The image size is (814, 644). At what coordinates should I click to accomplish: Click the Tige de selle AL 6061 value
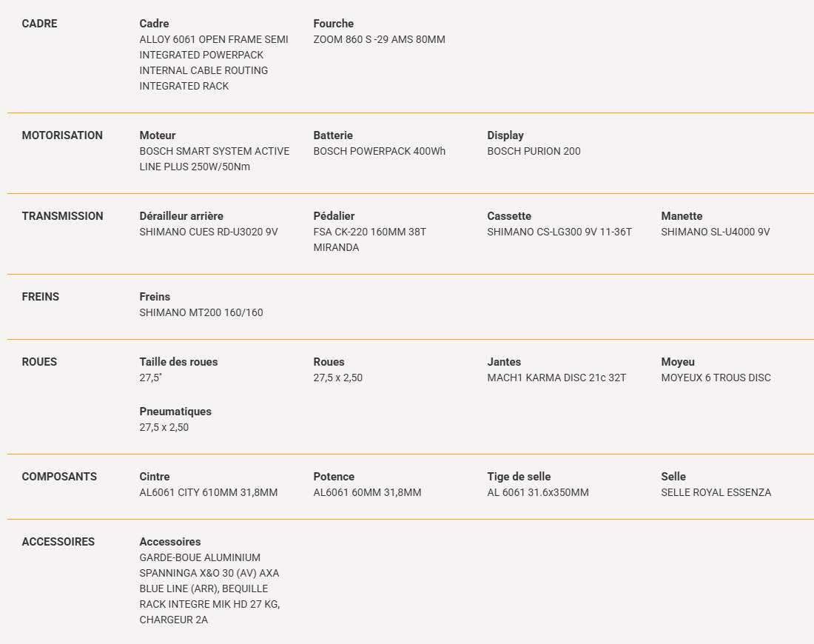pyautogui.click(x=538, y=492)
